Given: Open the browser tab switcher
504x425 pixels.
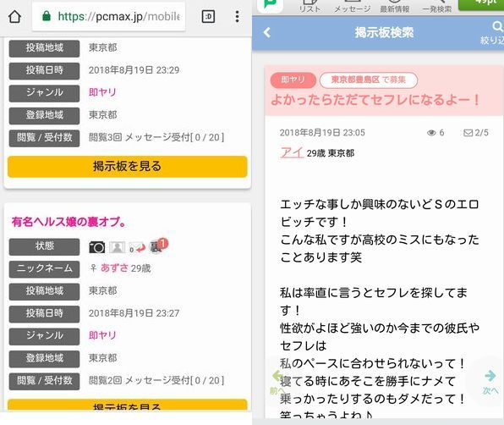Looking at the screenshot, I should click(x=208, y=16).
